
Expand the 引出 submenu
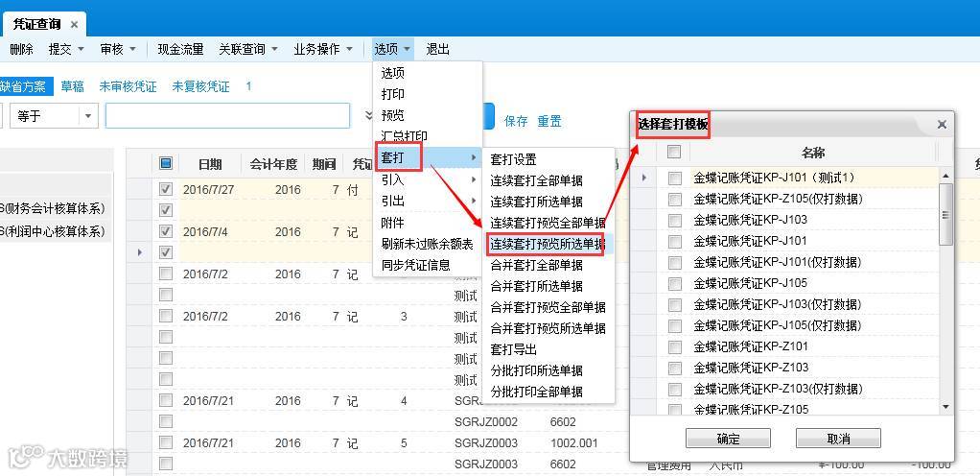pyautogui.click(x=428, y=202)
